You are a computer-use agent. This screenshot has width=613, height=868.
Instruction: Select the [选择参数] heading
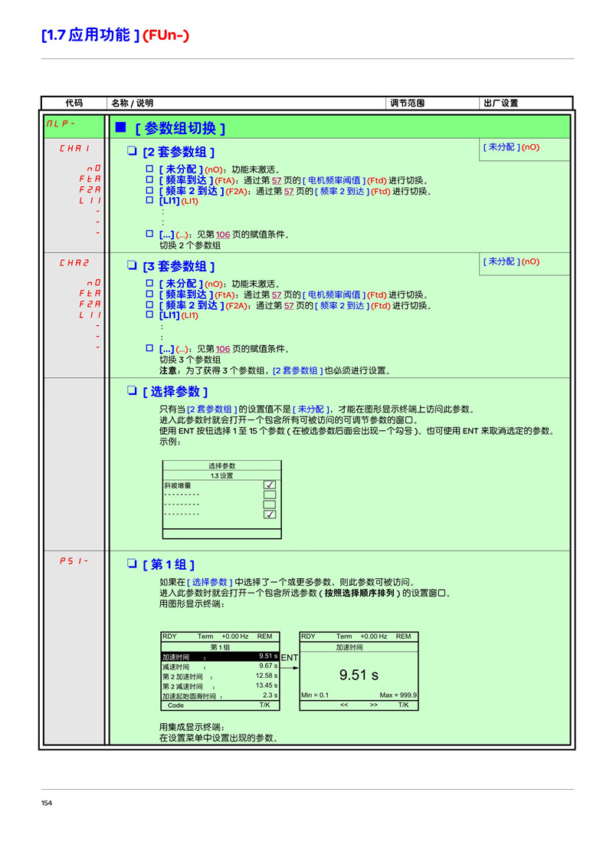tap(175, 392)
